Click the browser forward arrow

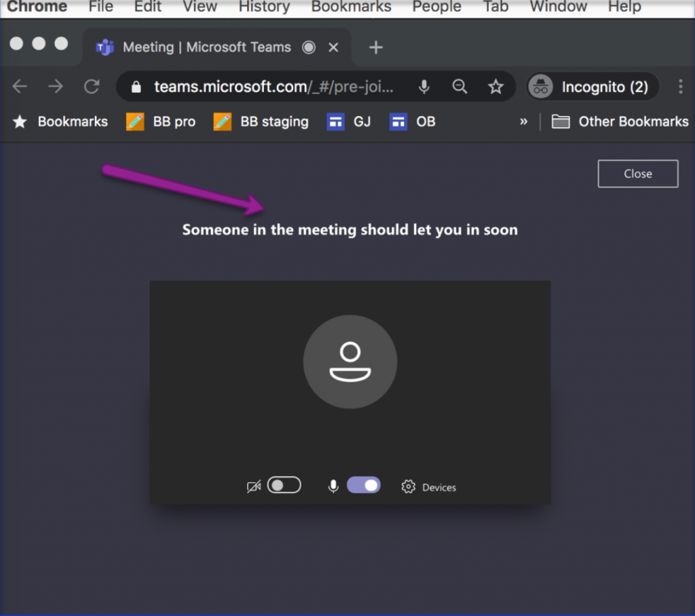(56, 86)
